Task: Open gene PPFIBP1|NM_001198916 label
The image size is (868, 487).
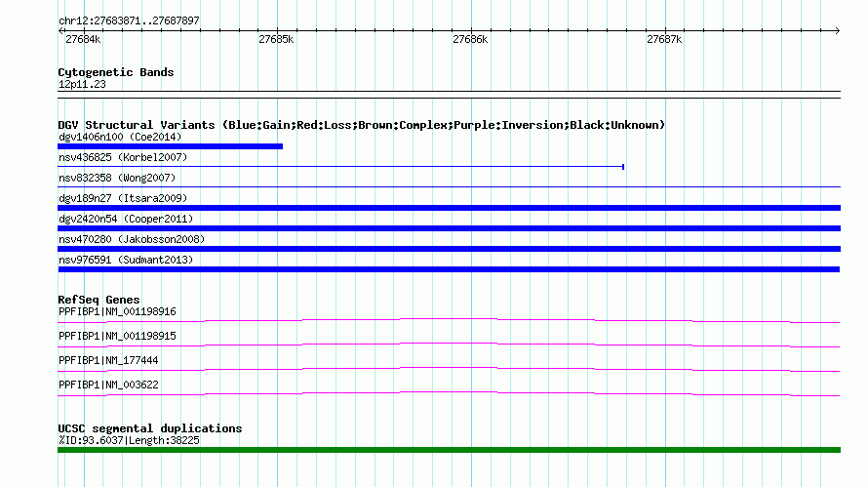Action: [117, 311]
